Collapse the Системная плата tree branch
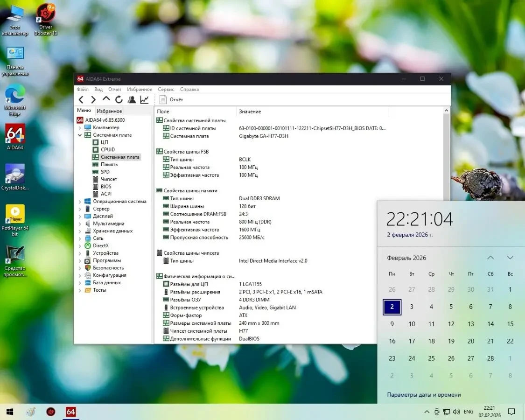 click(80, 134)
